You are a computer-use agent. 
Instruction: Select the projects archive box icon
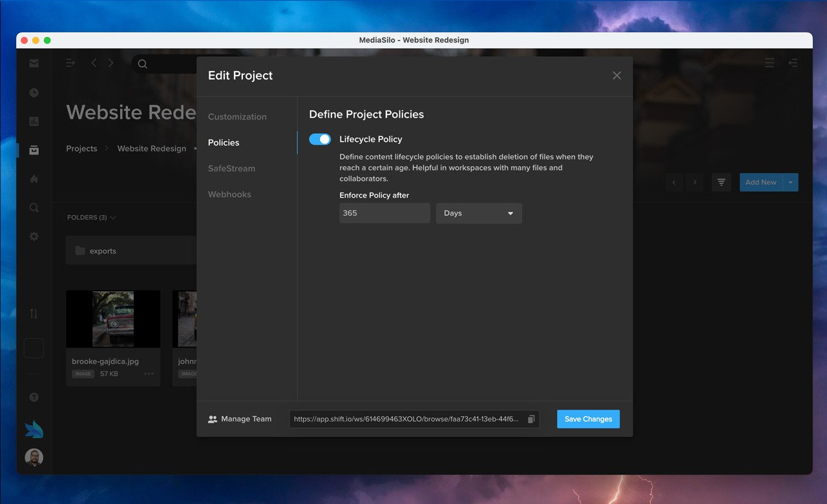(34, 150)
